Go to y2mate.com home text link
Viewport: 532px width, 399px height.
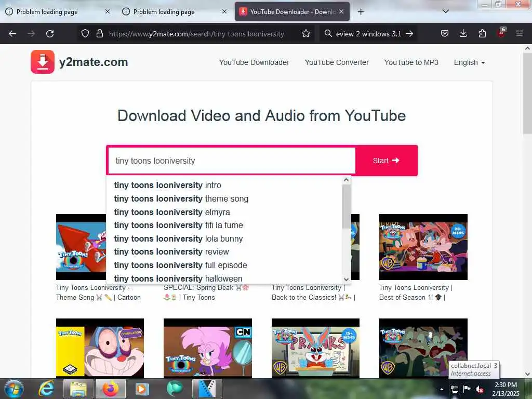94,62
